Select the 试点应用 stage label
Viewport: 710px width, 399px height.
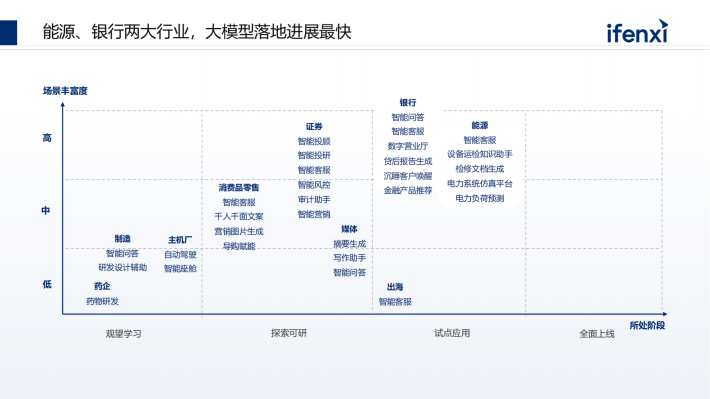tap(452, 333)
